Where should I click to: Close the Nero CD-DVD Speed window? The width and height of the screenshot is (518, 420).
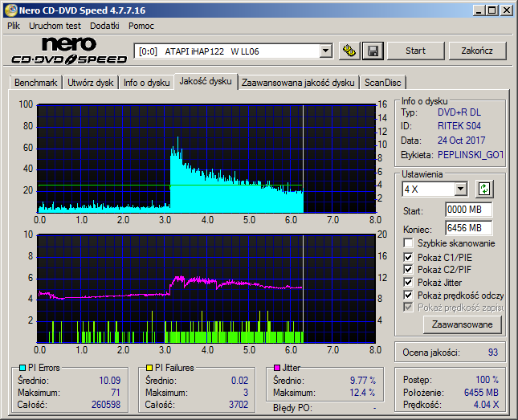pos(507,10)
